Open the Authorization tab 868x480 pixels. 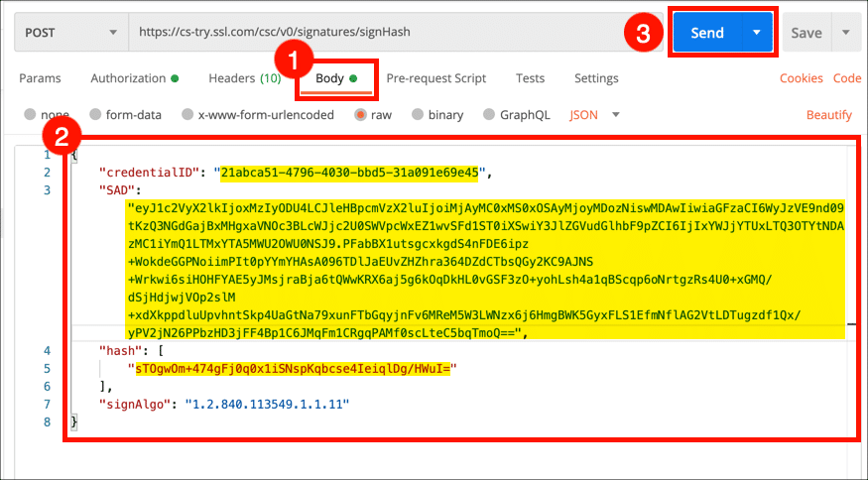pyautogui.click(x=134, y=78)
